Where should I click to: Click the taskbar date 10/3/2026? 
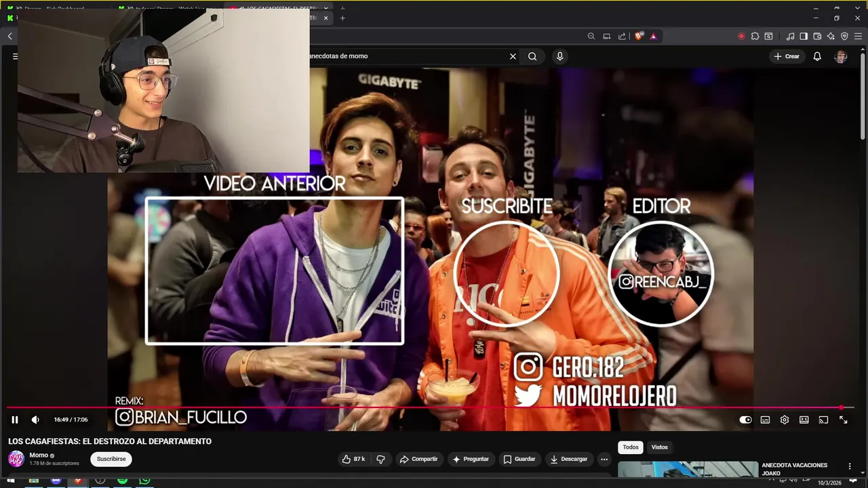[829, 483]
